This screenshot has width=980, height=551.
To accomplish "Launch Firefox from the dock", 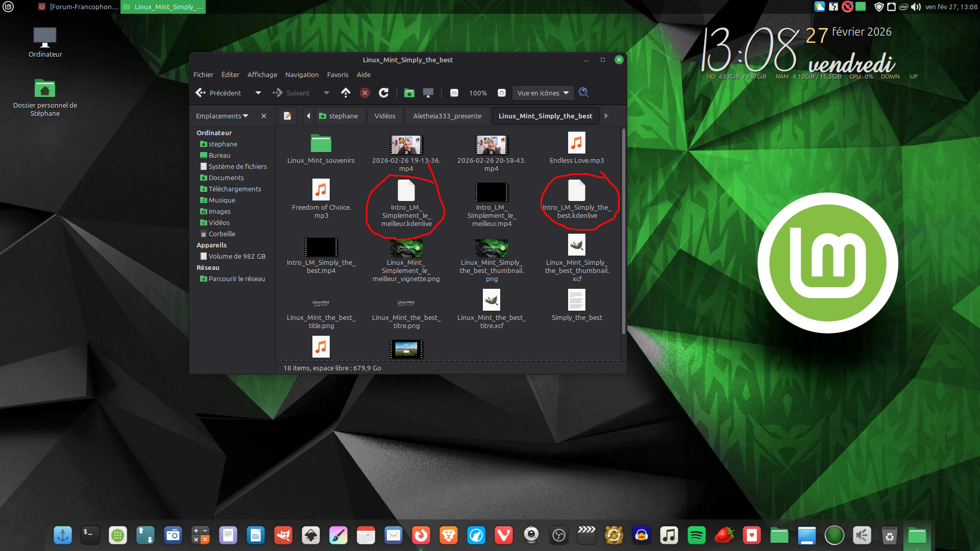I will (x=421, y=535).
